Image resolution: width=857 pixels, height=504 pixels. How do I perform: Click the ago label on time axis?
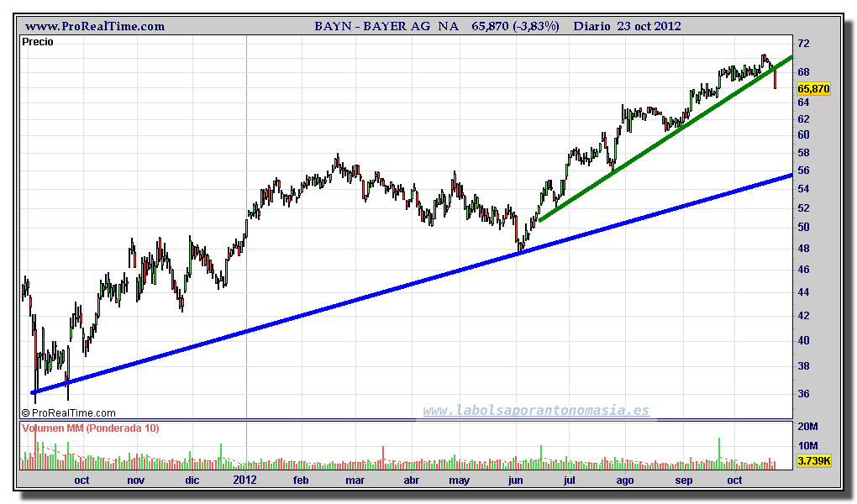pos(625,481)
